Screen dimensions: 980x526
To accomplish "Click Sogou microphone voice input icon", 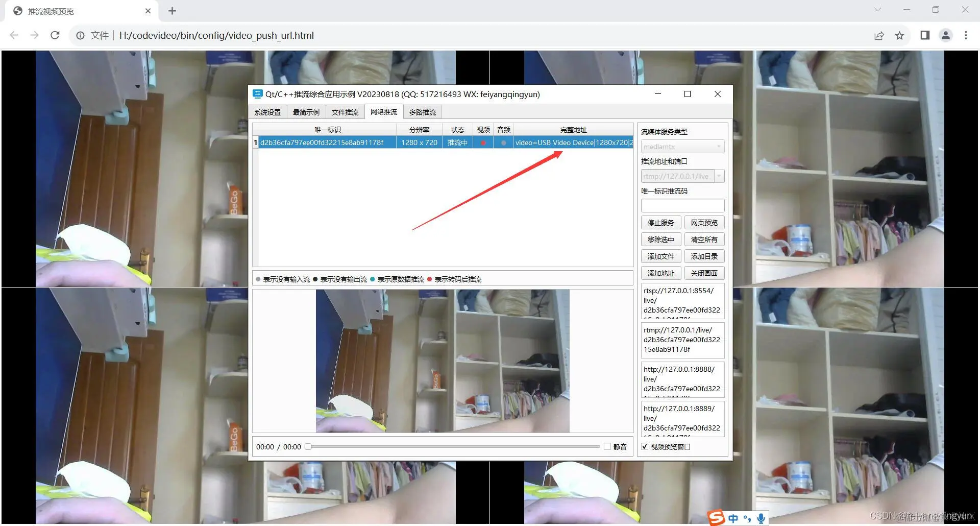I will pyautogui.click(x=761, y=519).
